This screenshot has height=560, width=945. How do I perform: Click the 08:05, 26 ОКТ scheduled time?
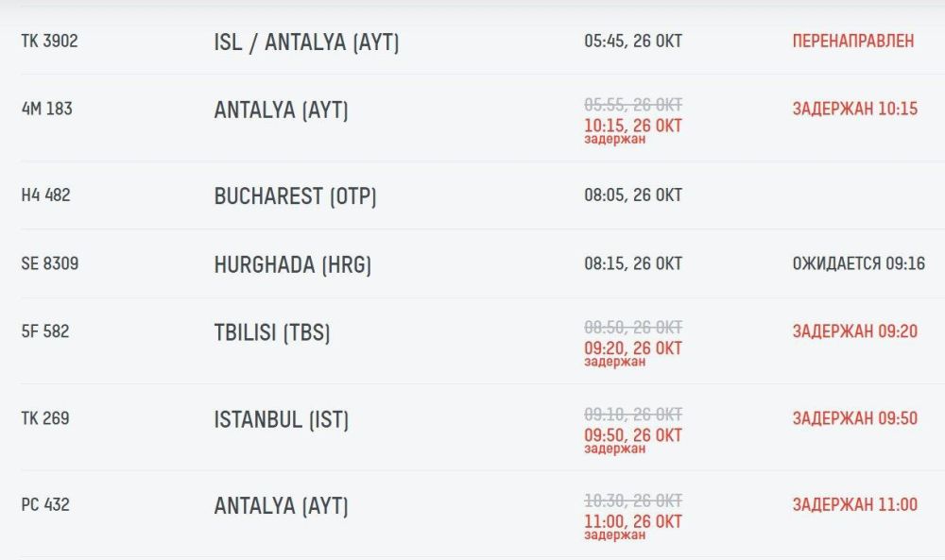point(632,195)
